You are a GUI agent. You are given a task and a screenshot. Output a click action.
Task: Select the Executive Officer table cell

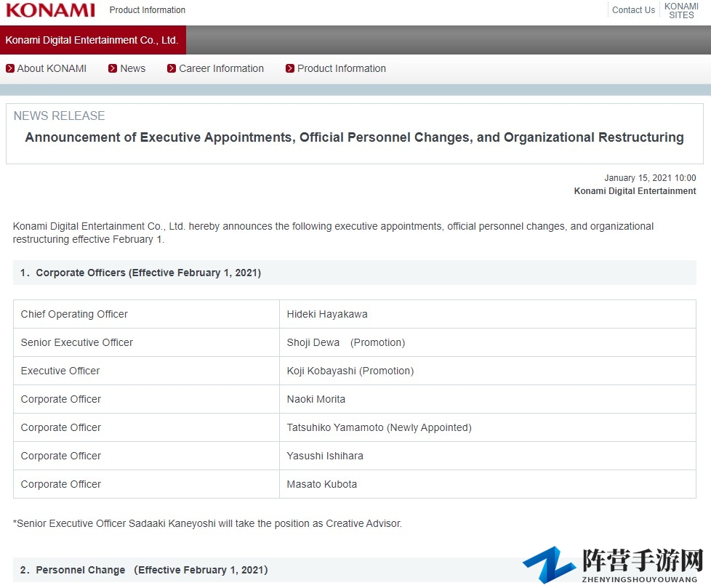[146, 371]
